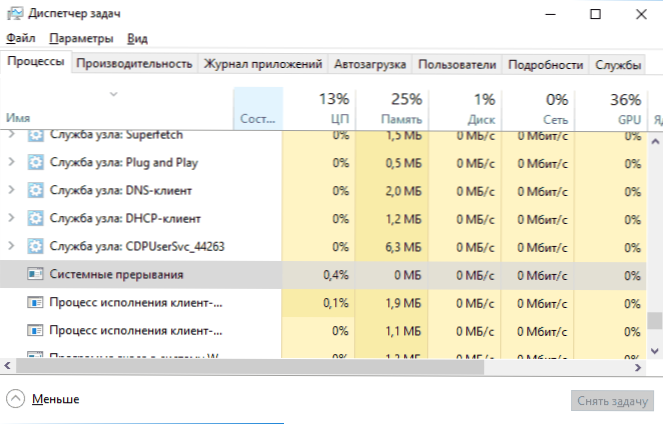Sort by Сеть 0% column header

[x=538, y=109]
